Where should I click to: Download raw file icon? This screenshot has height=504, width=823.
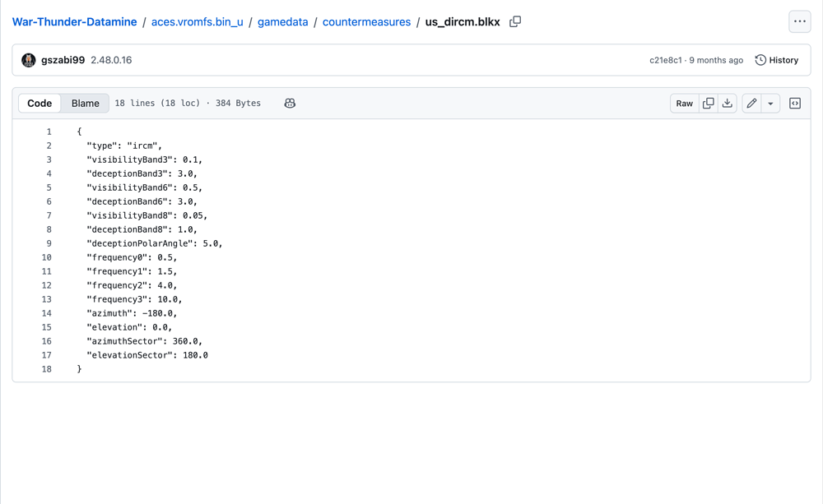(x=727, y=104)
